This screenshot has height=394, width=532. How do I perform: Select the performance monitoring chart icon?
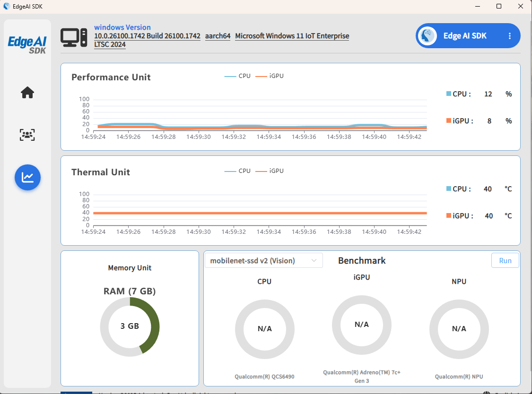coord(27,178)
